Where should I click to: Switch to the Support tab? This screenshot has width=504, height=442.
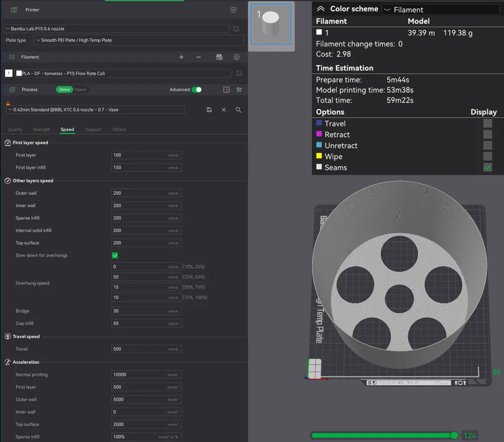(x=93, y=130)
